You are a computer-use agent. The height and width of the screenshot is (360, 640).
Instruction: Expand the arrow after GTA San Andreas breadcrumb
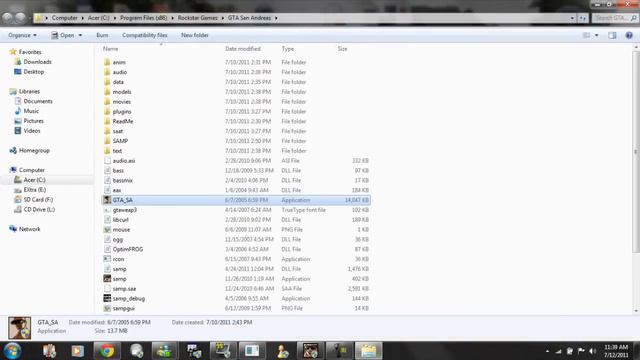point(276,18)
